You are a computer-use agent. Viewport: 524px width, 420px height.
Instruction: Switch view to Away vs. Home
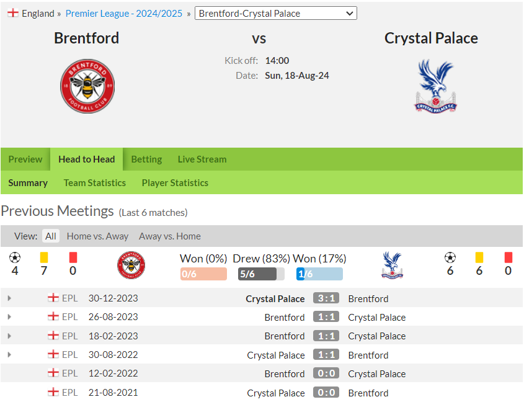pos(170,236)
